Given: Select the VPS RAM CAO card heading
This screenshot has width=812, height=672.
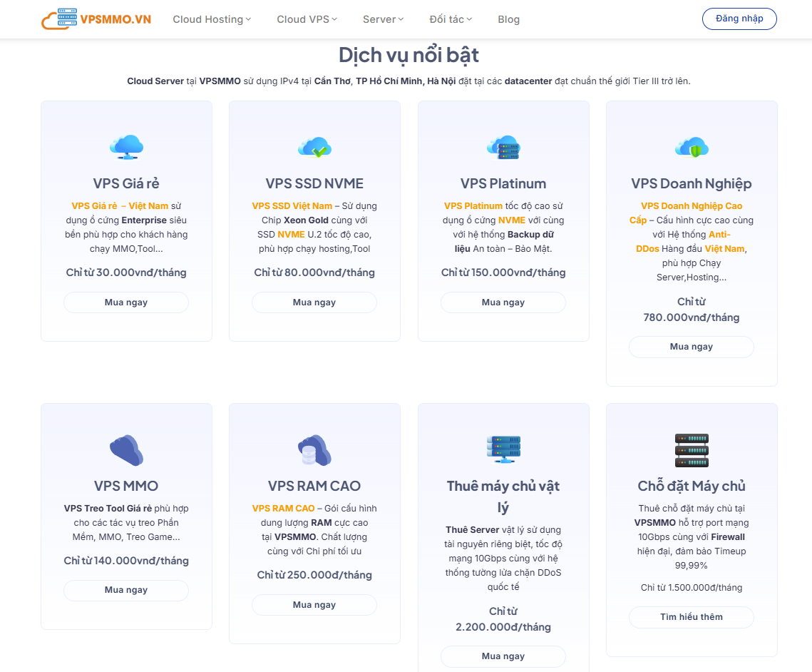Looking at the screenshot, I should 314,486.
